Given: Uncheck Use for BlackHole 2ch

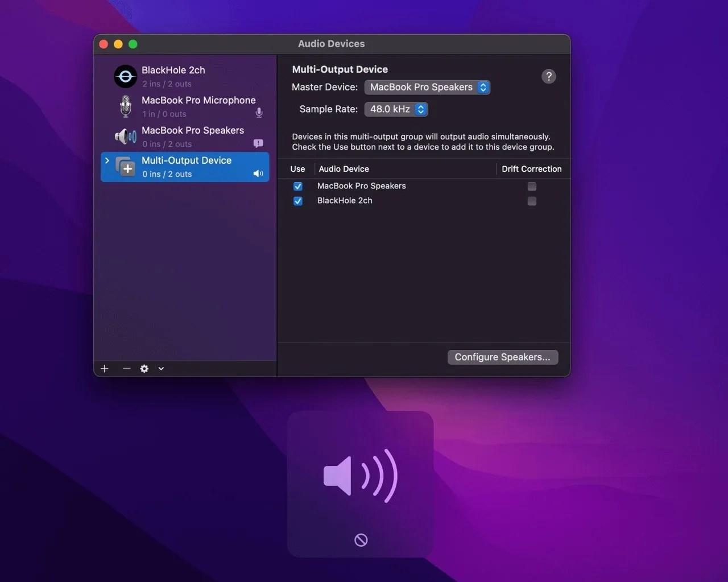Looking at the screenshot, I should (298, 201).
